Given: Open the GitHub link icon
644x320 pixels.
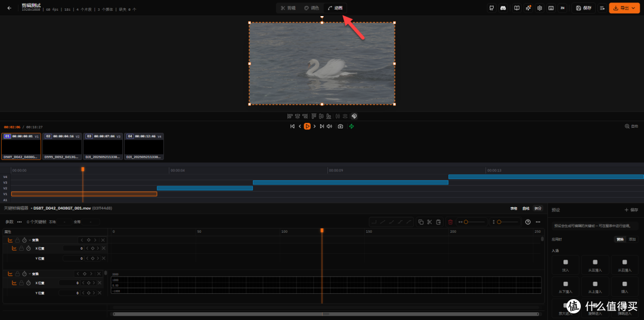Looking at the screenshot, I should [491, 8].
